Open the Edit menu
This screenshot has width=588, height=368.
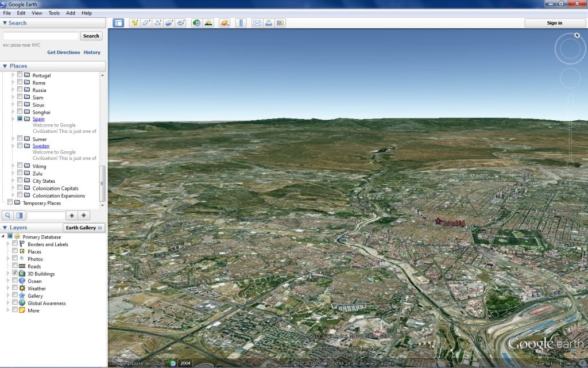[x=21, y=13]
